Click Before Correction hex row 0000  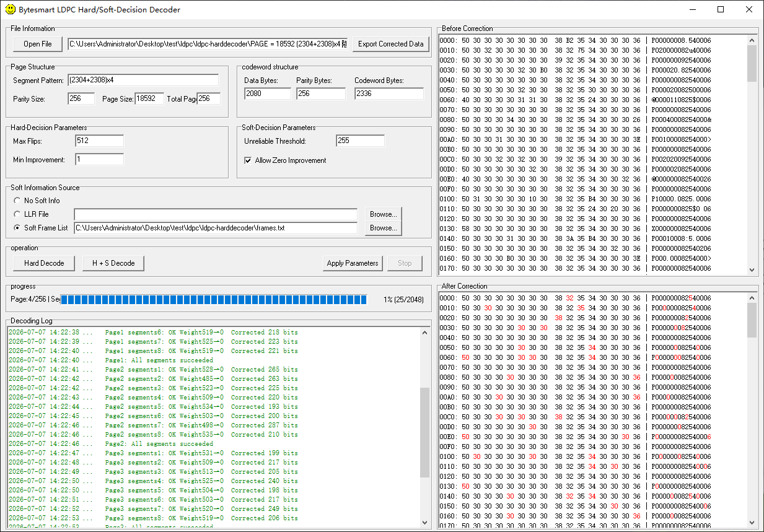576,40
